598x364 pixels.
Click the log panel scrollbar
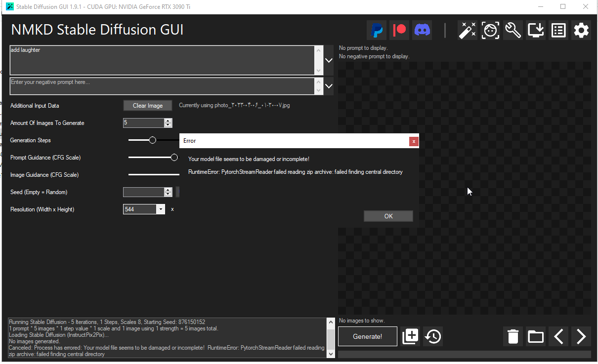pos(331,338)
